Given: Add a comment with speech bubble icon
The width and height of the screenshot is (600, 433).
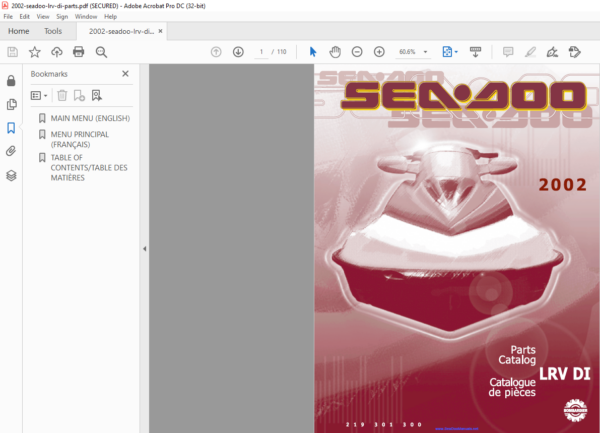Looking at the screenshot, I should click(x=508, y=52).
